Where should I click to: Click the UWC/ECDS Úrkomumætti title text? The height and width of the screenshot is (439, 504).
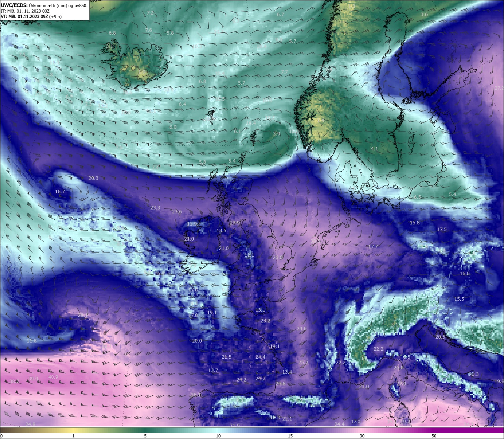(x=44, y=6)
